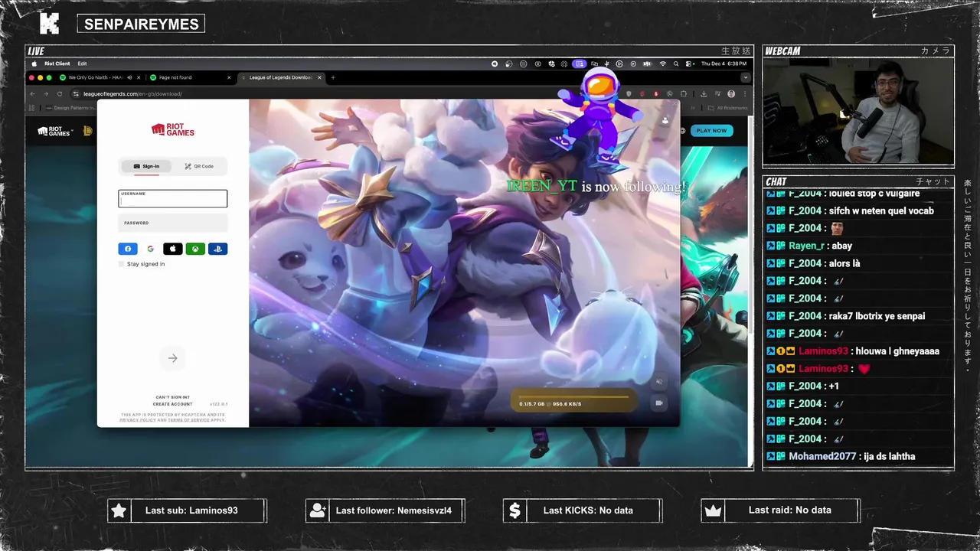Expand hidden bookmarks with the double chevron
Screen dimensions: 980x551
[693, 108]
